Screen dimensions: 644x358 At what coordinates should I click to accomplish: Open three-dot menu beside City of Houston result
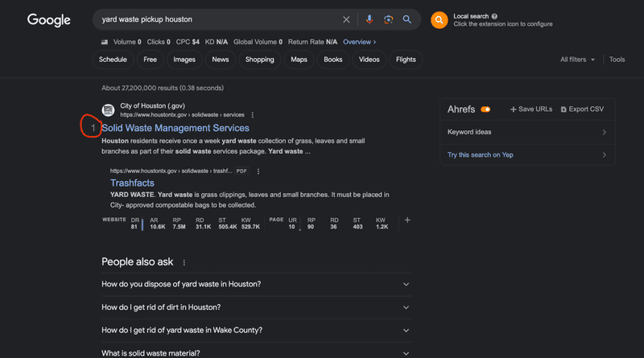(x=253, y=115)
